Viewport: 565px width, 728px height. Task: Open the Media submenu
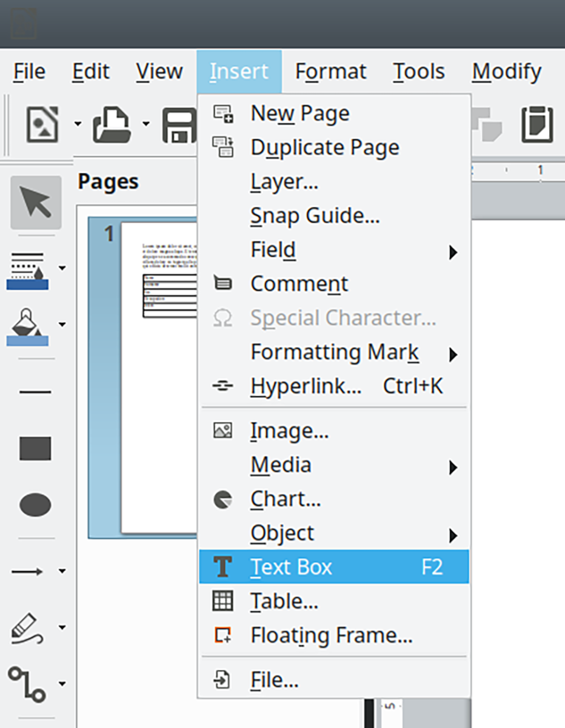(x=281, y=465)
